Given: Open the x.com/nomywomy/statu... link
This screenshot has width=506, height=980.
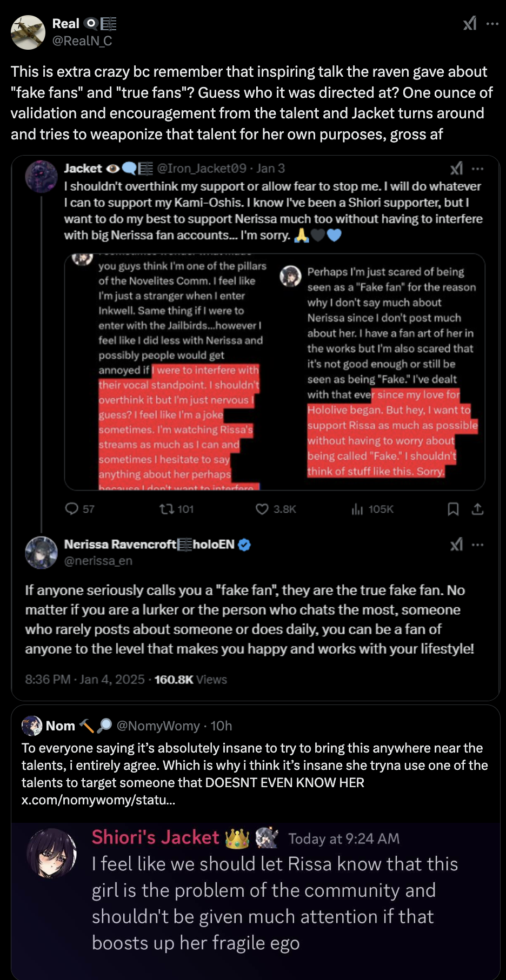Looking at the screenshot, I should [x=98, y=800].
